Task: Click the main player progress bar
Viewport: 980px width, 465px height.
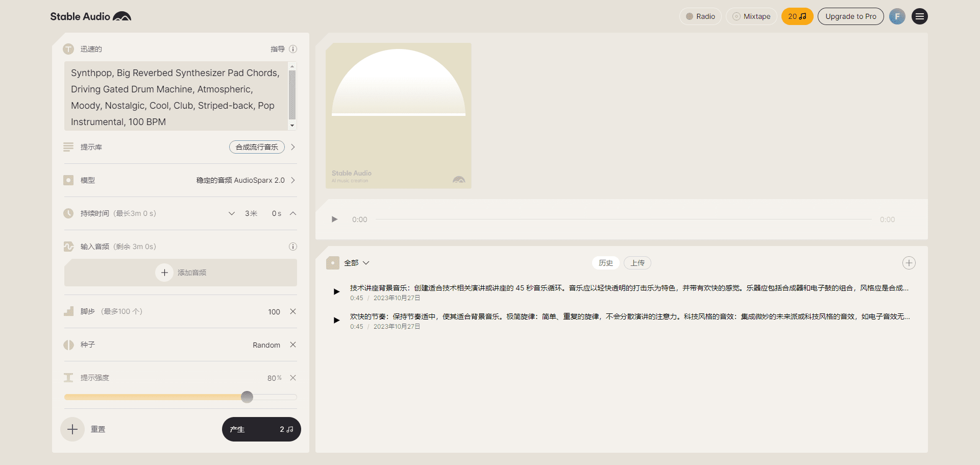Action: (624, 219)
